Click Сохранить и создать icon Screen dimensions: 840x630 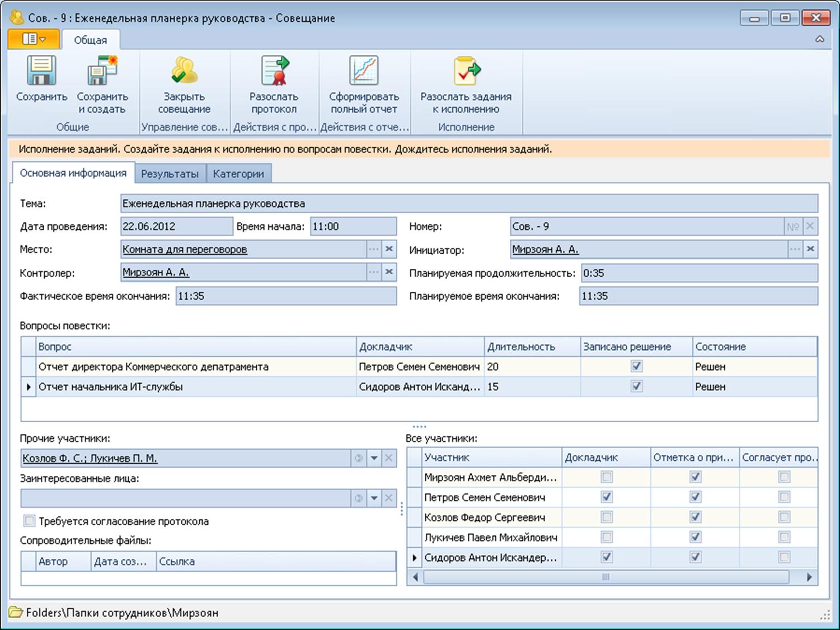tap(102, 71)
